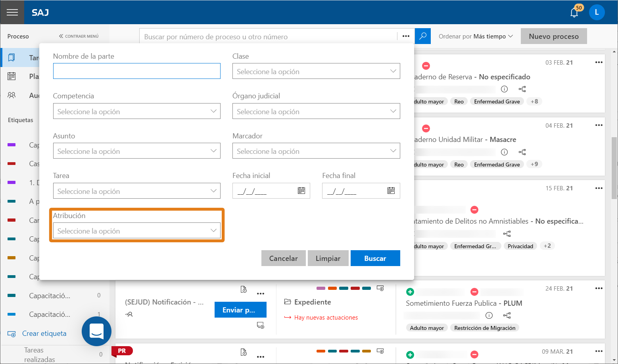Open the Competencia dropdown
The width and height of the screenshot is (618, 364).
point(137,111)
